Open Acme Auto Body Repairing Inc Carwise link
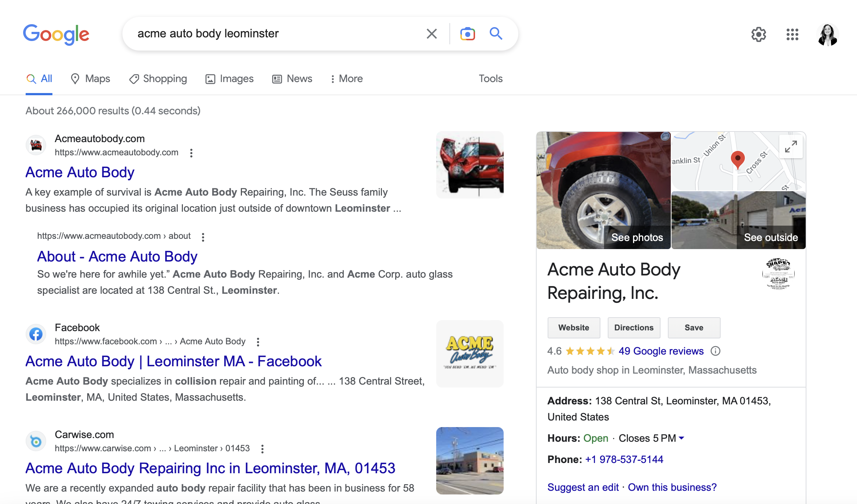This screenshot has width=857, height=504. click(210, 468)
